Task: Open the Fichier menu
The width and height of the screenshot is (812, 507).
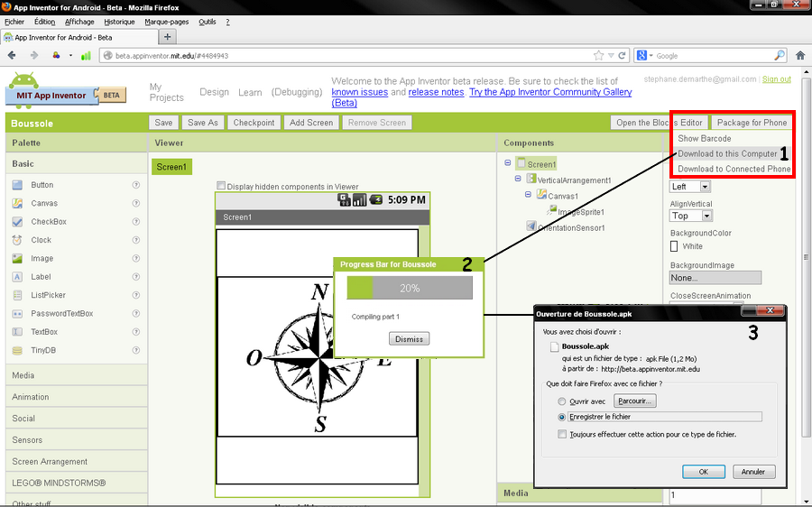Action: 14,22
